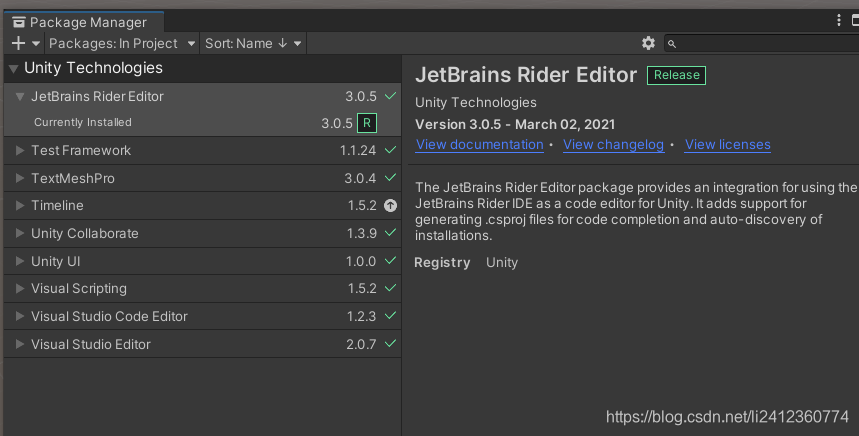Image resolution: width=859 pixels, height=436 pixels.
Task: Select the Unity Collaborate package
Action: coord(202,233)
